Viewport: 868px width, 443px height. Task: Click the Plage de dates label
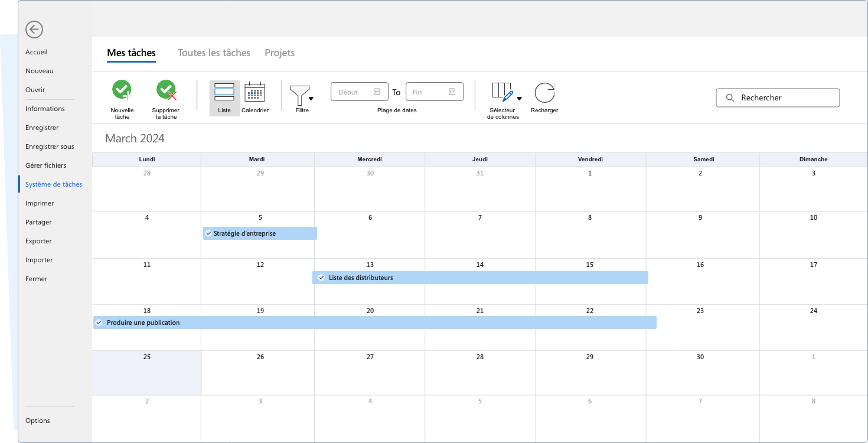coord(397,110)
